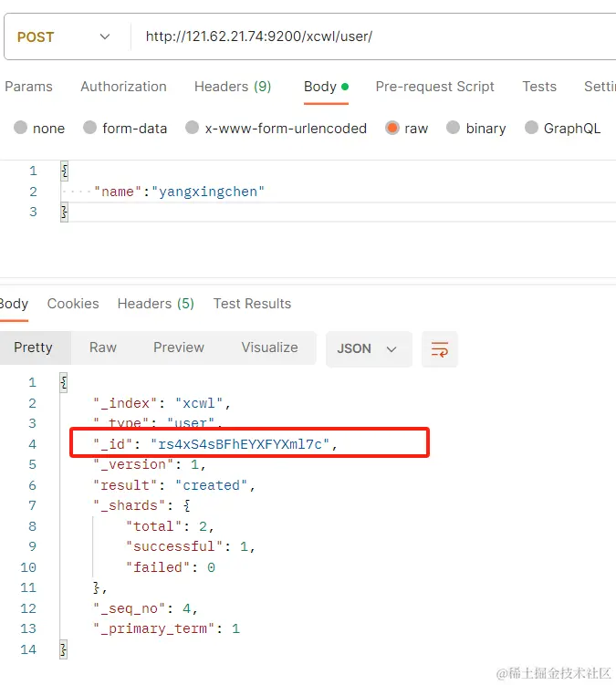Collapse the "_shards" object brace

(x=187, y=506)
